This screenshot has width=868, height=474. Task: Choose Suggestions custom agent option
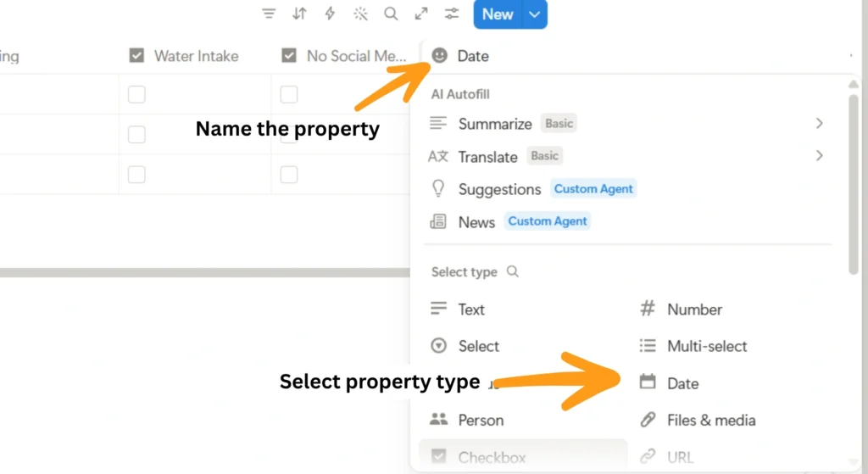coord(627,189)
